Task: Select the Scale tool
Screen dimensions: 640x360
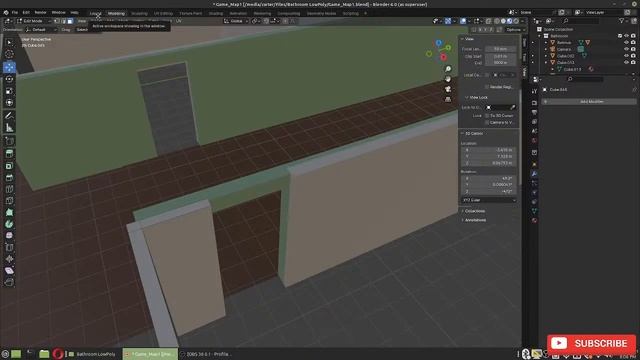Action: point(9,91)
